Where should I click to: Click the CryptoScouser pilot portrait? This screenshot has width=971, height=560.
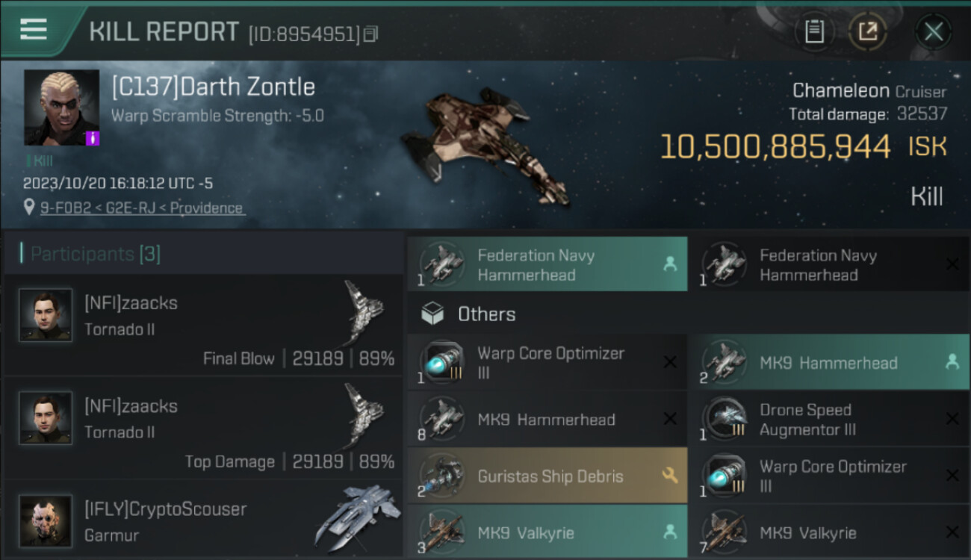coord(46,520)
